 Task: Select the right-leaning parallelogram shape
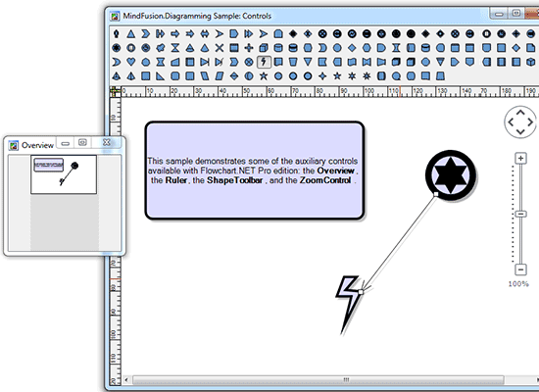tap(220, 76)
